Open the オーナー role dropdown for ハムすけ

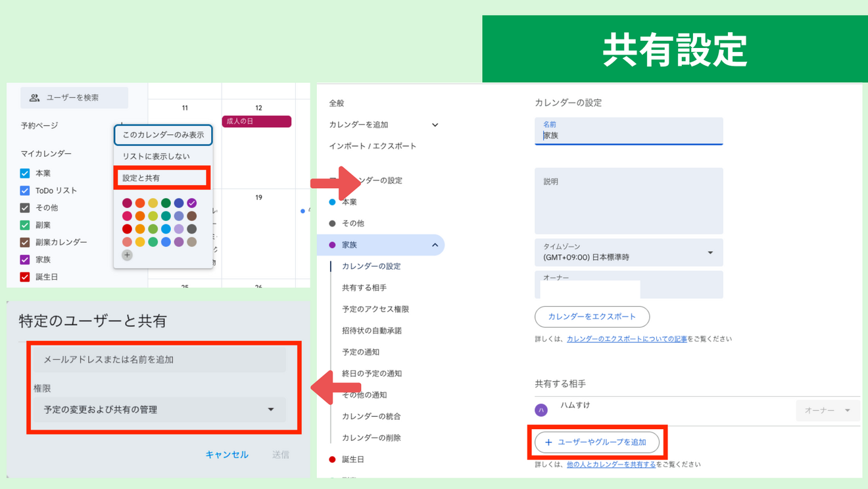(828, 410)
